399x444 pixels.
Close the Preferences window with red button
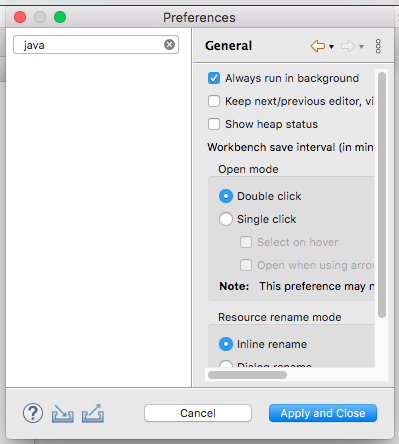pyautogui.click(x=20, y=17)
